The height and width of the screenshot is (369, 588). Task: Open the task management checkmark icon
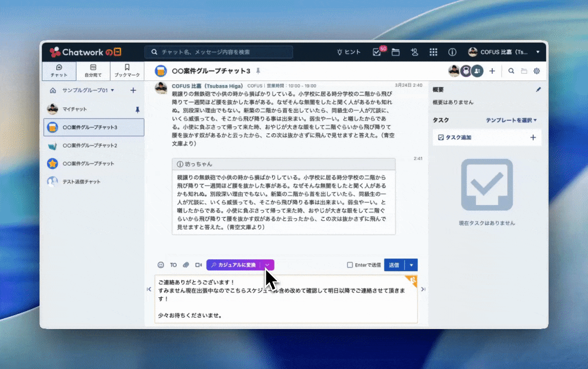coord(377,52)
